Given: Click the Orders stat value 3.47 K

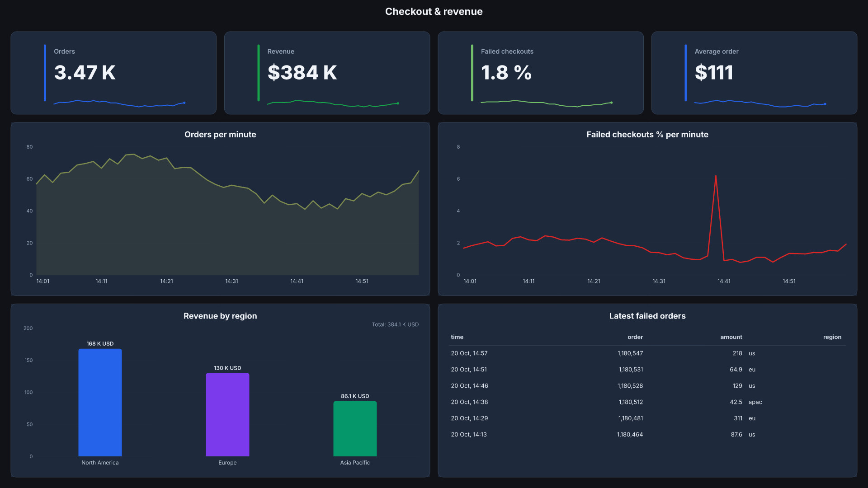Looking at the screenshot, I should [85, 72].
